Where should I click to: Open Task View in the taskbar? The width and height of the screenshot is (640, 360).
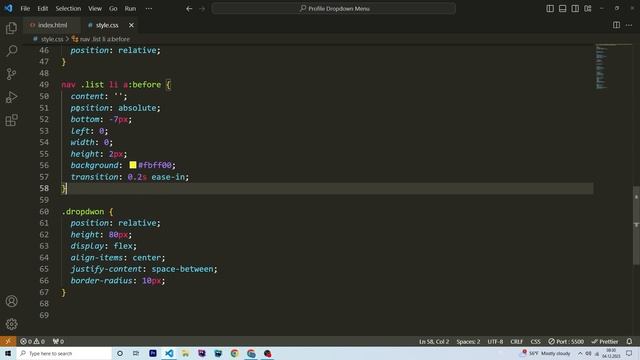coord(136,353)
